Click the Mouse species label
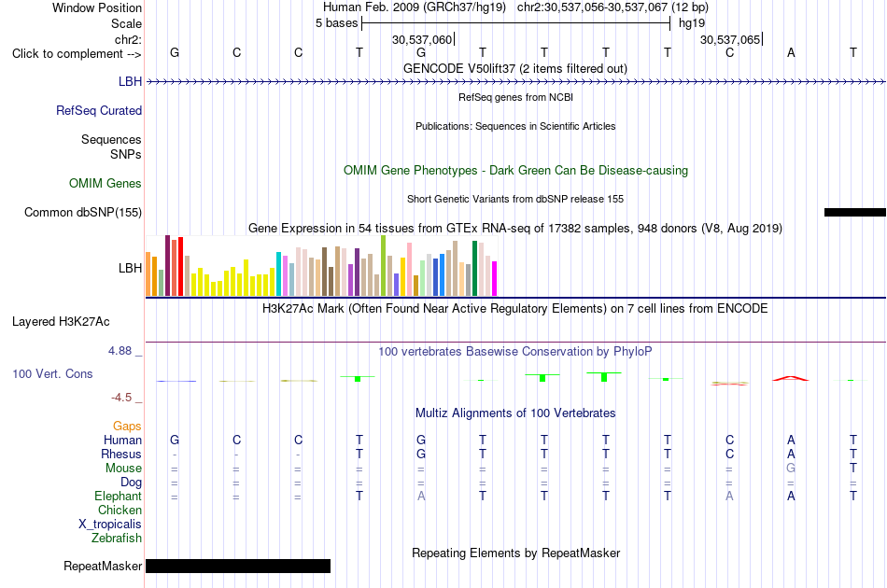 tap(124, 469)
